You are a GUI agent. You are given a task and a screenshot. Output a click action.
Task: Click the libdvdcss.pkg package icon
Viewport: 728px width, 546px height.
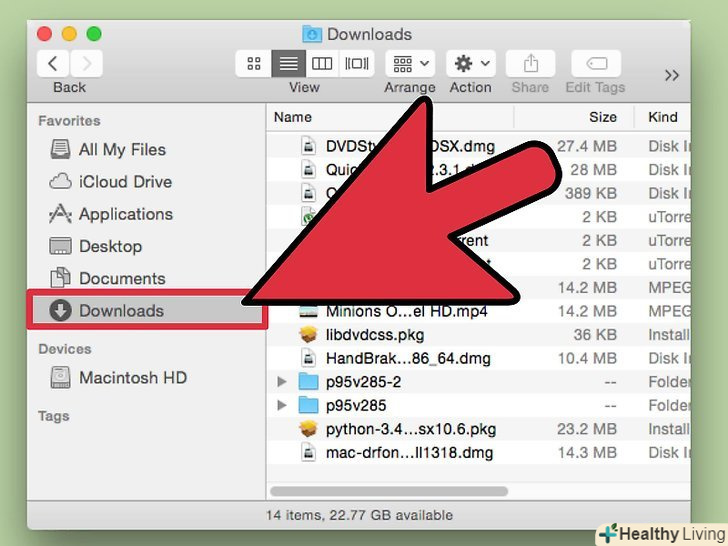[308, 334]
